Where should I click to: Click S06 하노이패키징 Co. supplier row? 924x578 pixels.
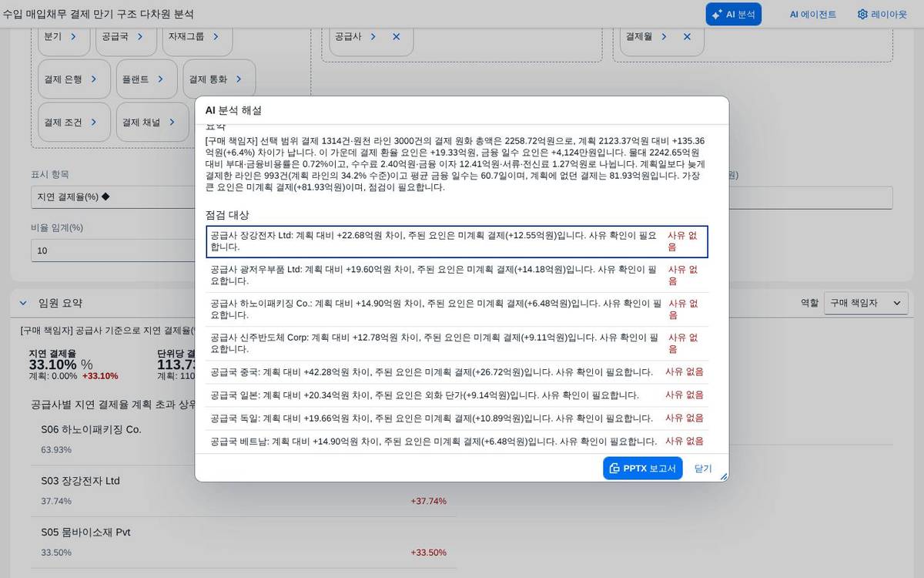244,439
